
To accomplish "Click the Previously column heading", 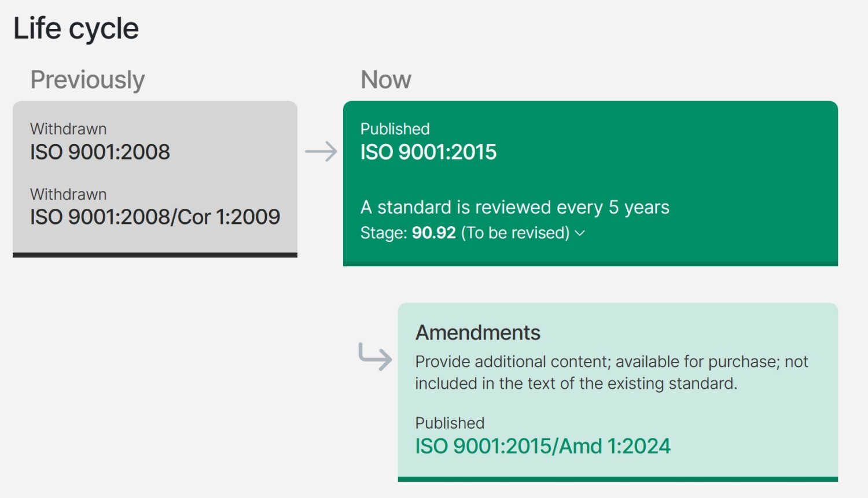I will pos(87,80).
